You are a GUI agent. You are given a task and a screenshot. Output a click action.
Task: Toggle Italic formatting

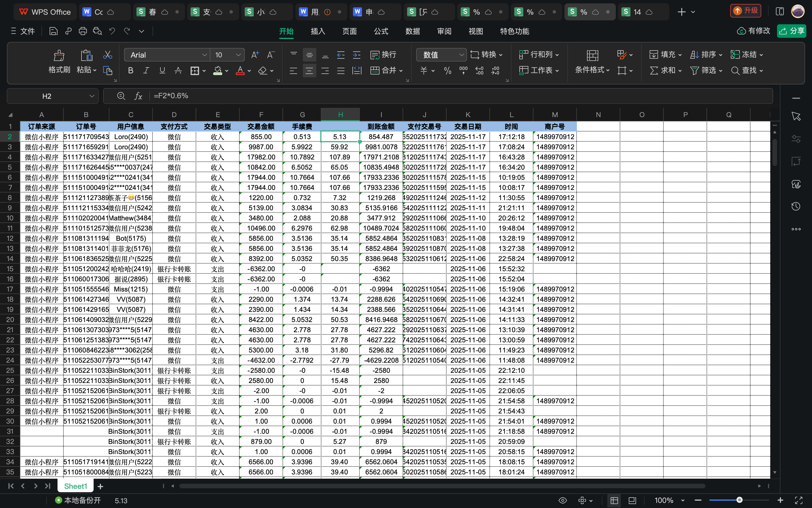[x=146, y=71]
